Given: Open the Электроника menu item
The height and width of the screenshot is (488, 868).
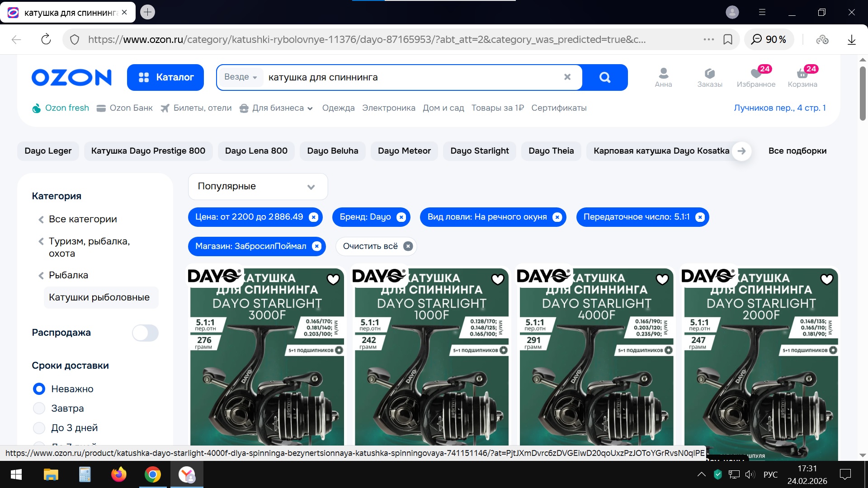Looking at the screenshot, I should coord(388,108).
